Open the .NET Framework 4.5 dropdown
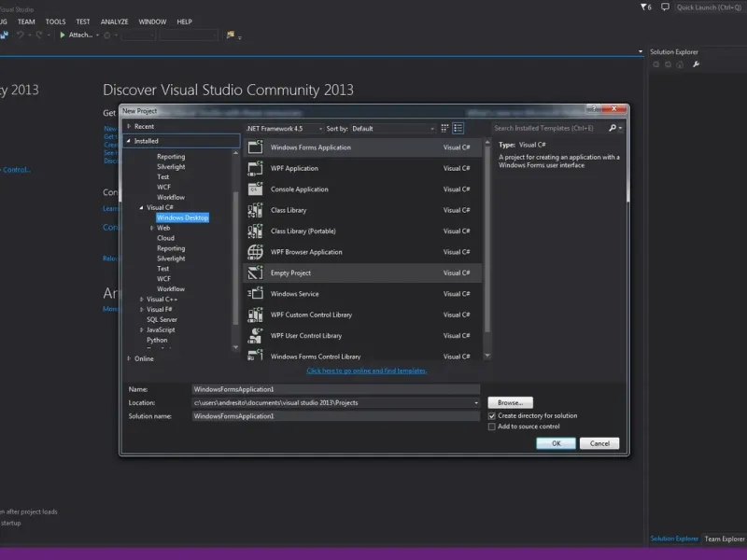Screen dimensions: 747x560 click(x=285, y=129)
